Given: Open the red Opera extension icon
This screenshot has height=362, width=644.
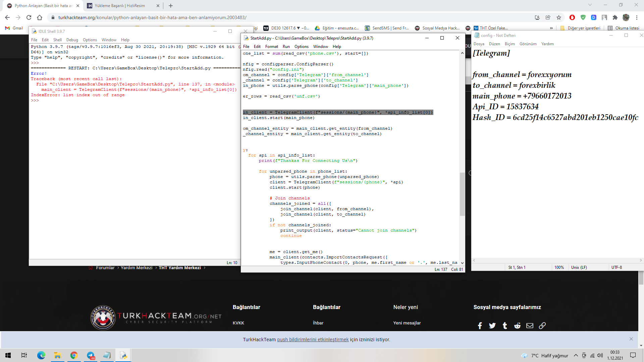Looking at the screenshot, I should 572,17.
